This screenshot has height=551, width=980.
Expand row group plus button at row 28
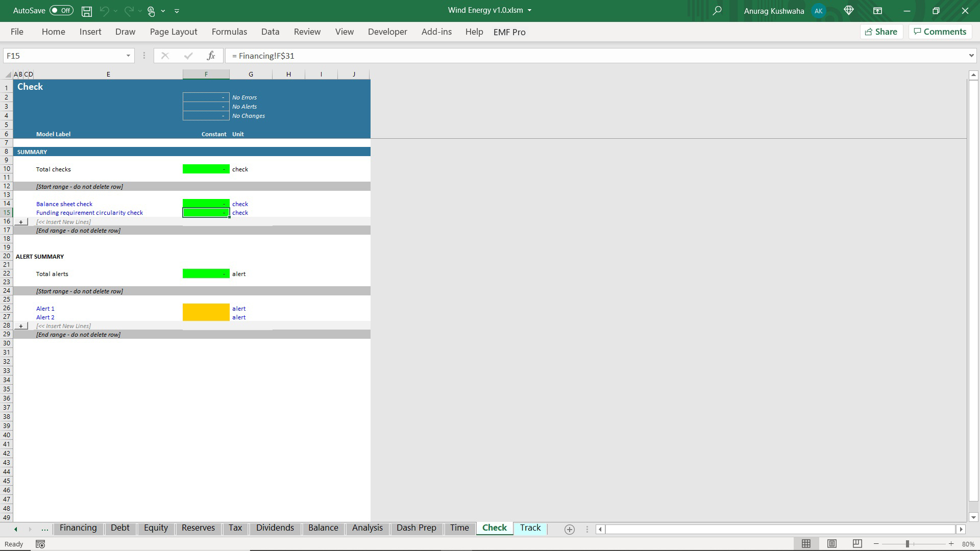pyautogui.click(x=21, y=326)
